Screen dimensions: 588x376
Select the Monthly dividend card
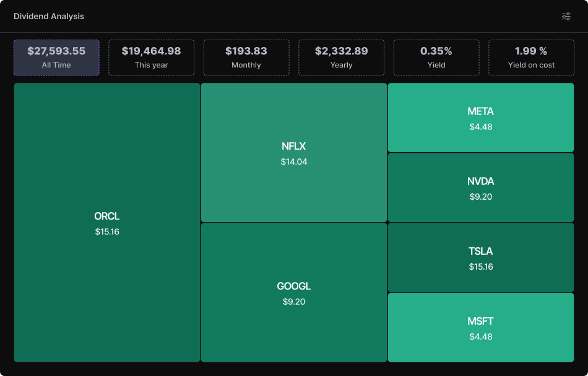pos(246,58)
